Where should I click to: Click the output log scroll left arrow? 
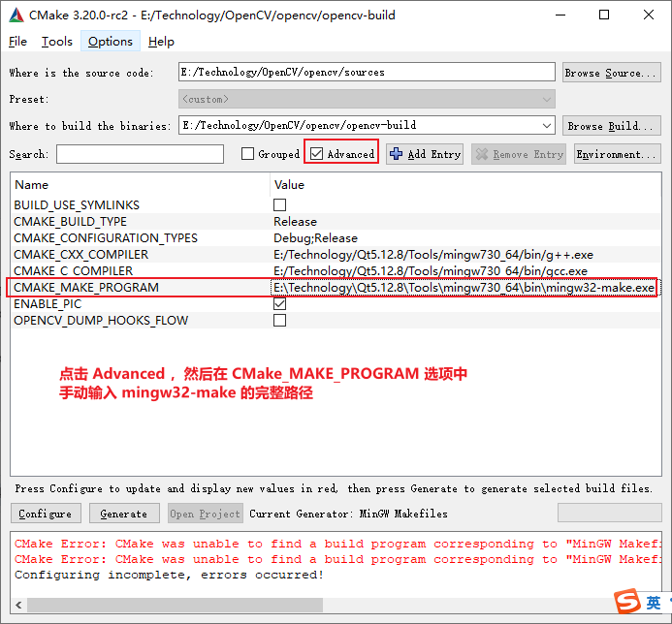[18, 606]
